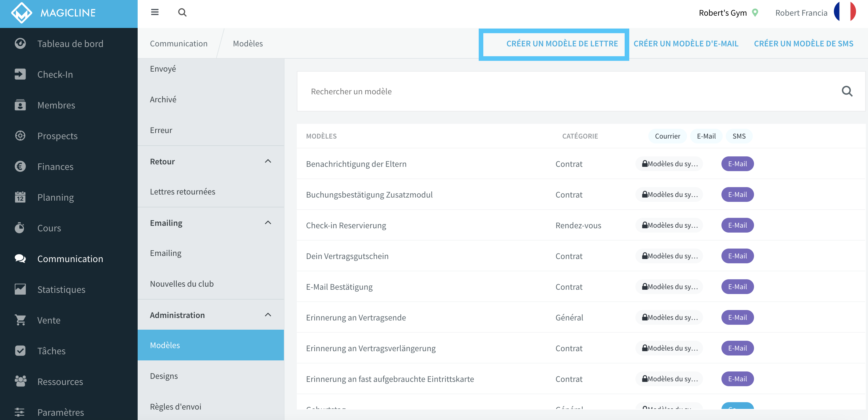Toggle the E-Mail filter chip
The width and height of the screenshot is (868, 420).
coord(706,136)
